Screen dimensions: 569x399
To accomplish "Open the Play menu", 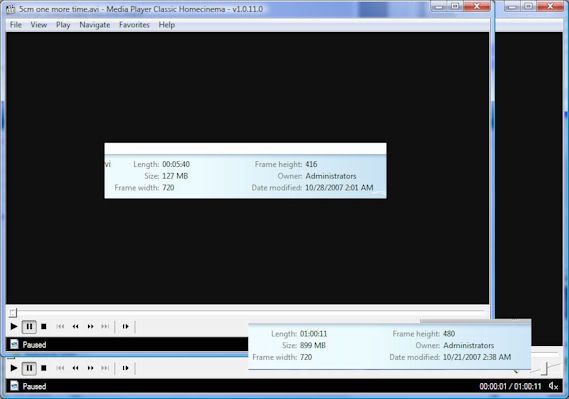I will (63, 25).
